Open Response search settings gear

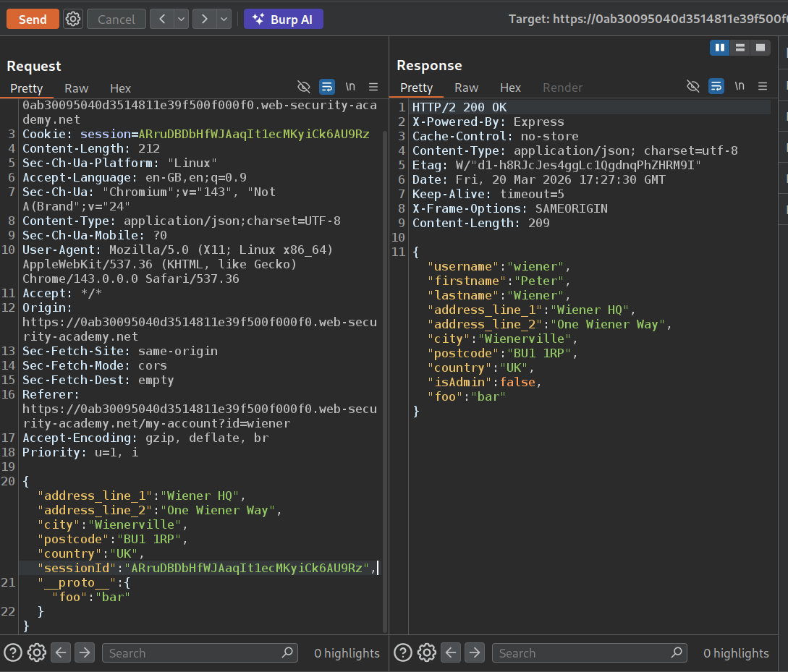click(x=427, y=652)
